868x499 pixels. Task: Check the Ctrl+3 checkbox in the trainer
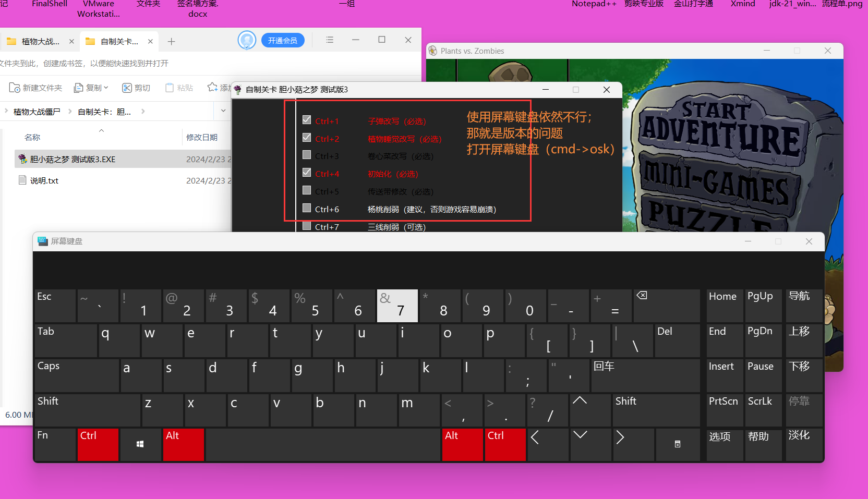pyautogui.click(x=307, y=155)
